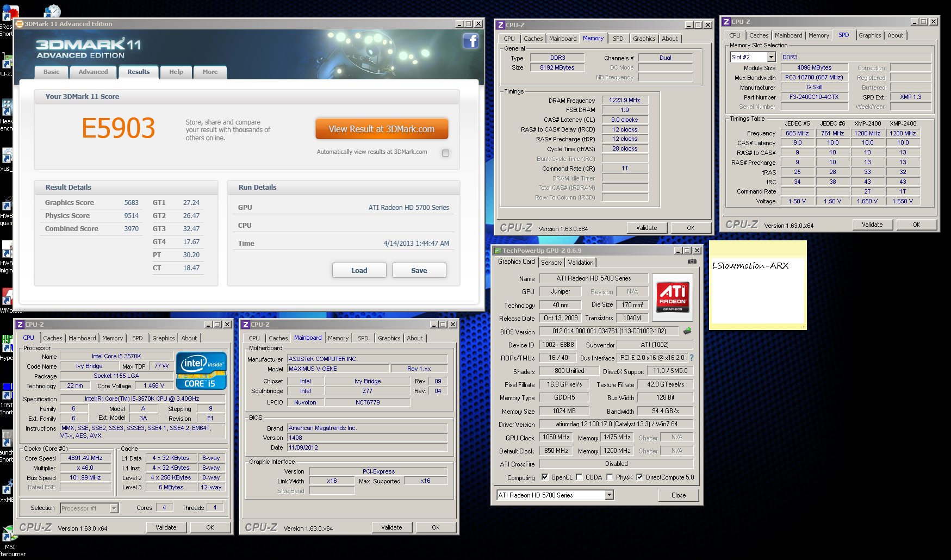Click the Physics Score value 9514
The image size is (951, 560).
click(131, 216)
